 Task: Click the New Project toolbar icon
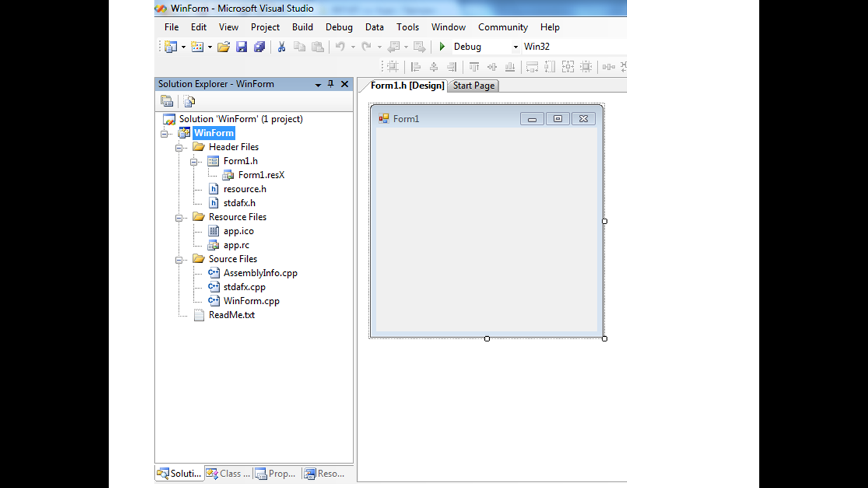coord(170,46)
